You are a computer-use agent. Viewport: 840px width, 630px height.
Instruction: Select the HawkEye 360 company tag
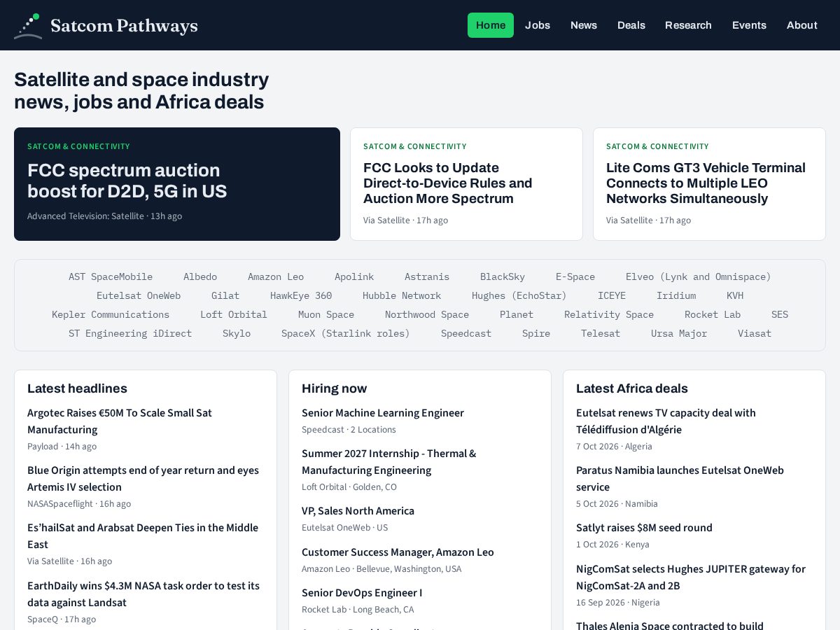tap(301, 295)
